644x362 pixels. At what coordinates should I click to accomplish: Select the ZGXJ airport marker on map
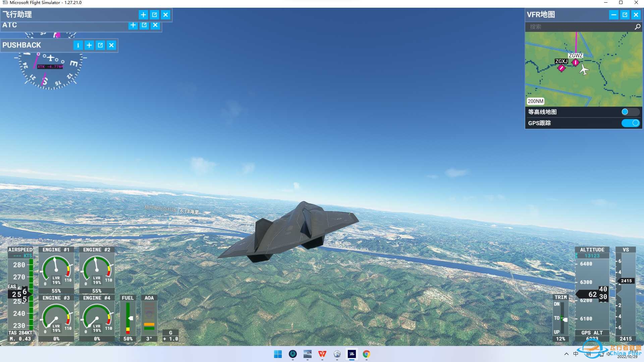[561, 68]
